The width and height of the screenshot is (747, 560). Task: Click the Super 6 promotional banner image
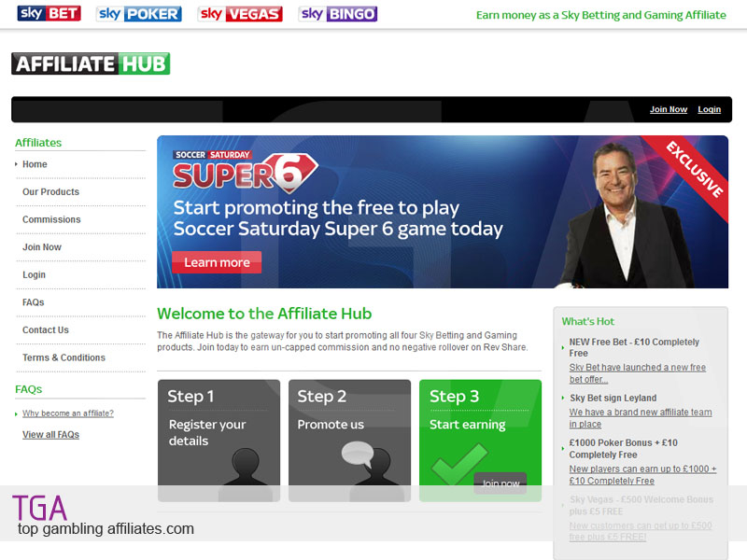(x=443, y=212)
